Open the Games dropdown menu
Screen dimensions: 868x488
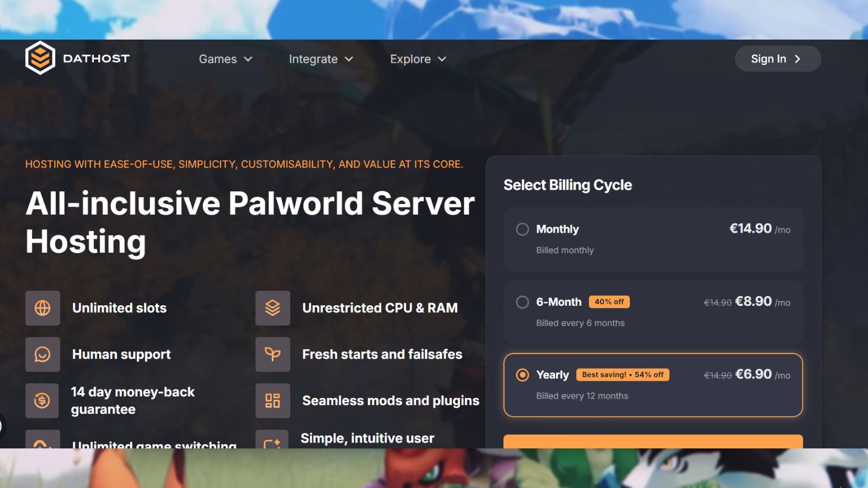point(225,59)
